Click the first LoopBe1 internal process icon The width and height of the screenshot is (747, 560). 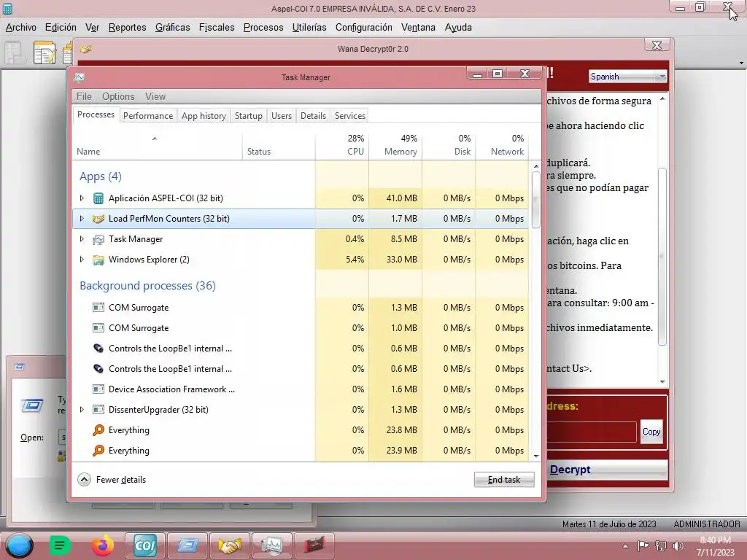98,349
